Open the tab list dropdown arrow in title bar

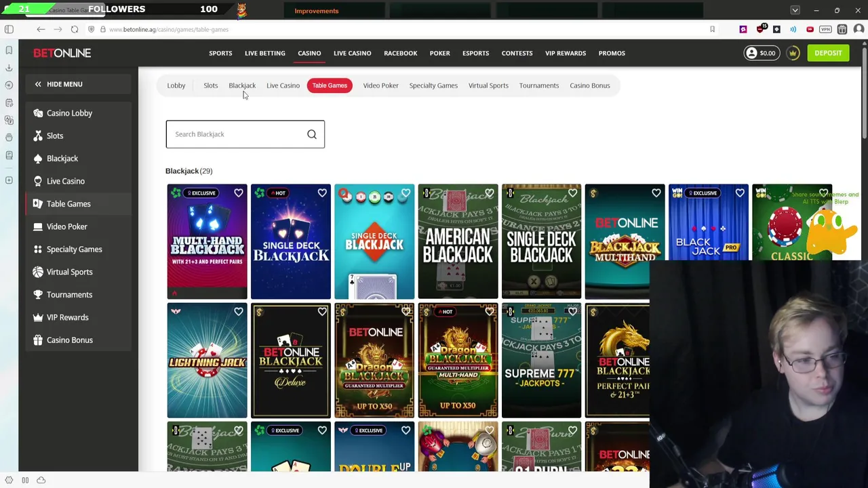point(795,10)
